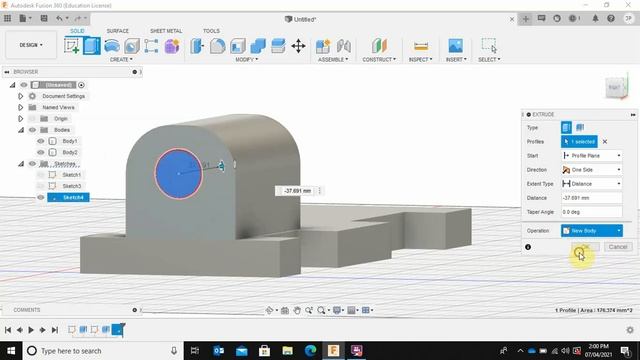Open the Modify menu

click(247, 60)
